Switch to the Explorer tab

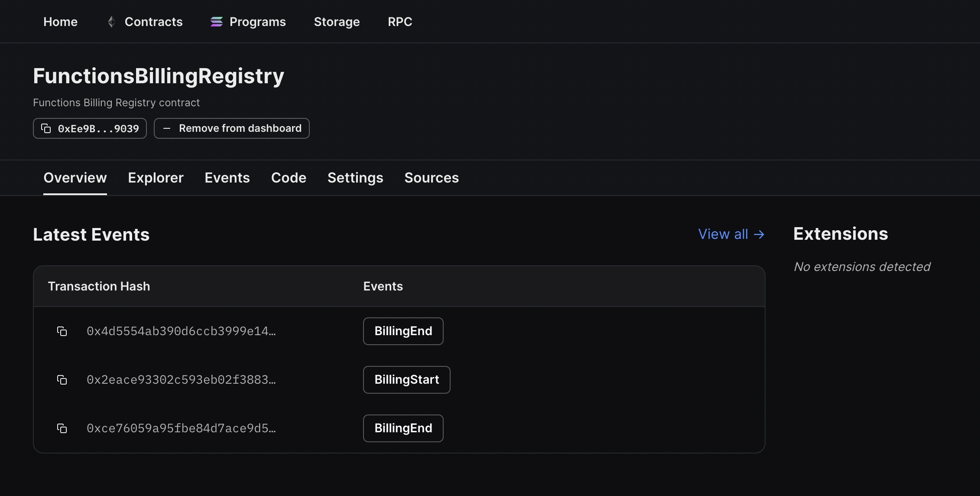156,178
